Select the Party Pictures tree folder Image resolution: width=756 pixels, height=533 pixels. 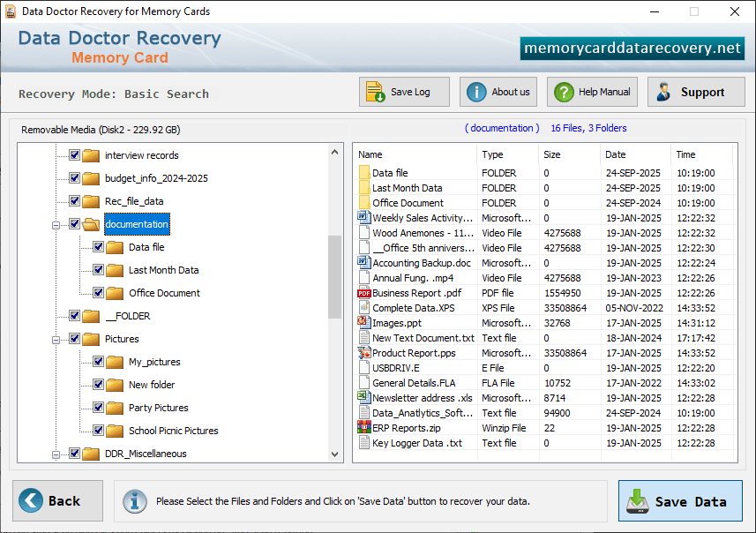point(158,408)
